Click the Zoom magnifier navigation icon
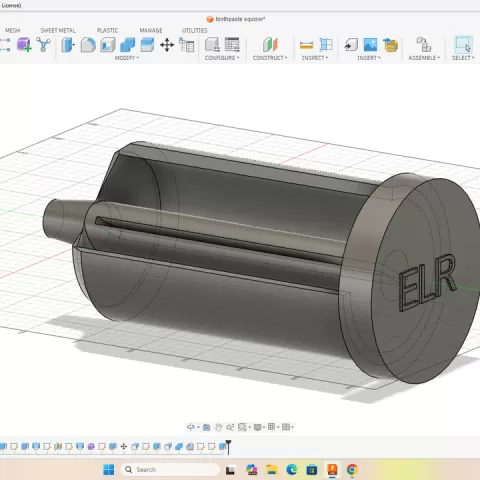 tap(230, 427)
